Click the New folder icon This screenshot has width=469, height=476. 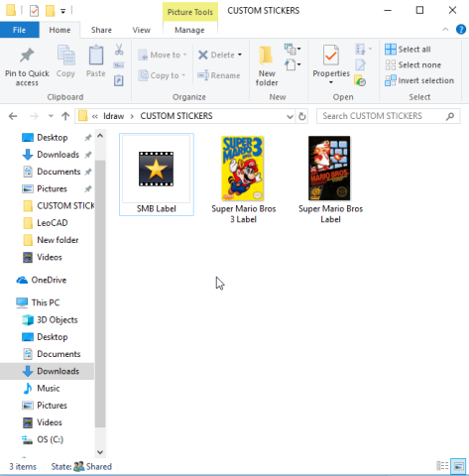[x=267, y=56]
